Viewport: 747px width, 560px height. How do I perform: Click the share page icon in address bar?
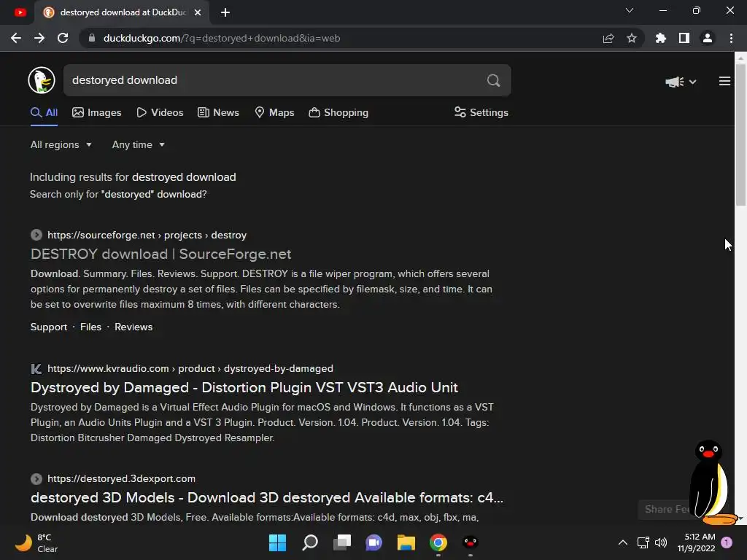click(608, 38)
